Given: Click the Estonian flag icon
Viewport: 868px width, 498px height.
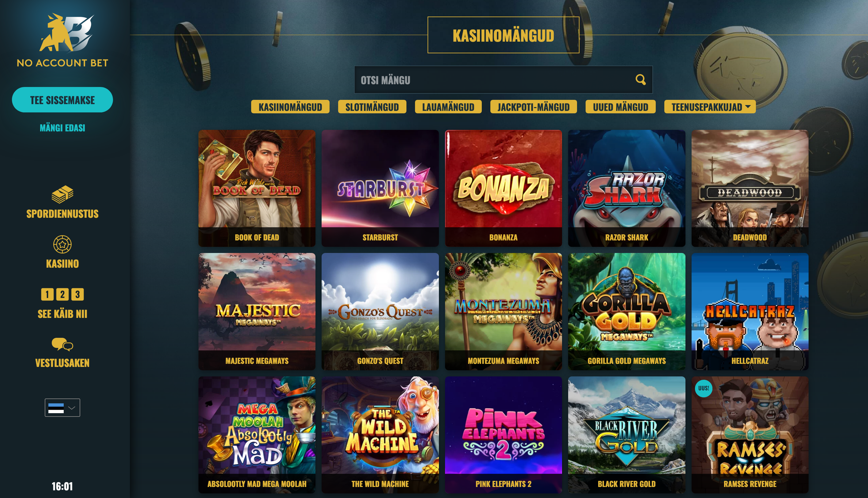Looking at the screenshot, I should click(x=56, y=408).
